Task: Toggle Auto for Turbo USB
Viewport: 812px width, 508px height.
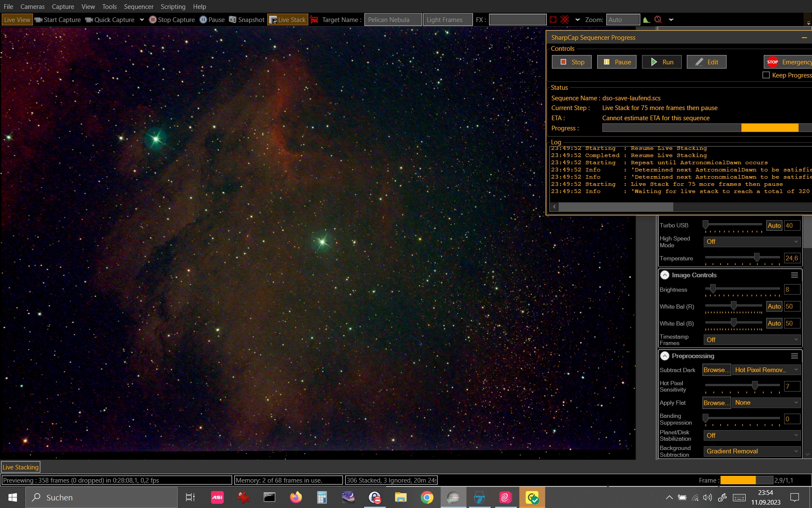Action: (x=774, y=226)
